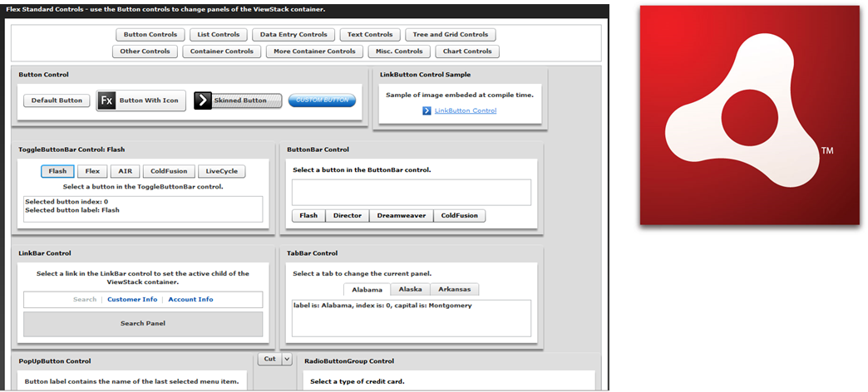
Task: Switch to the Alaska tab
Action: click(410, 289)
